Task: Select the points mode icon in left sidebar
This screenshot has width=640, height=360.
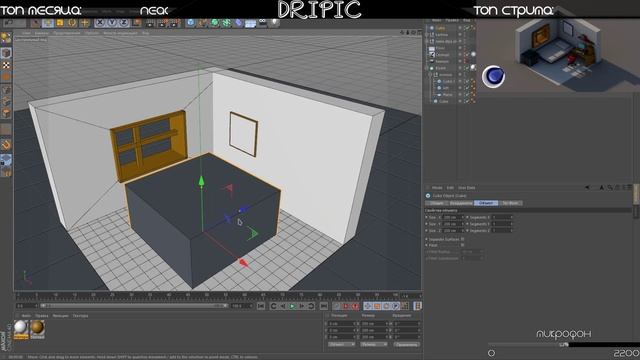Action: (6, 90)
